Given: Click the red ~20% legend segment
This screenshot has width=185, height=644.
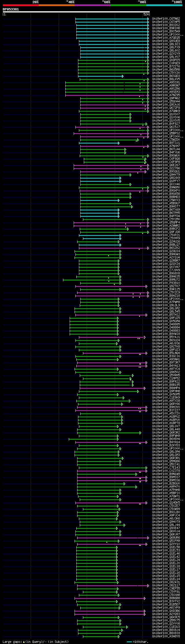Looking at the screenshot, I should [x=21, y=5].
